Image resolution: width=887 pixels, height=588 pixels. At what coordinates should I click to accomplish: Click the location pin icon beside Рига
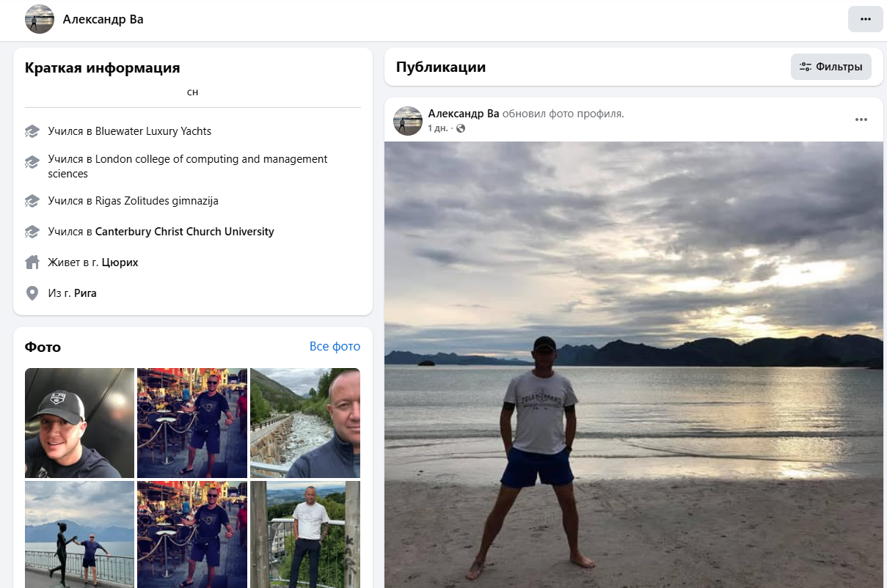(32, 293)
